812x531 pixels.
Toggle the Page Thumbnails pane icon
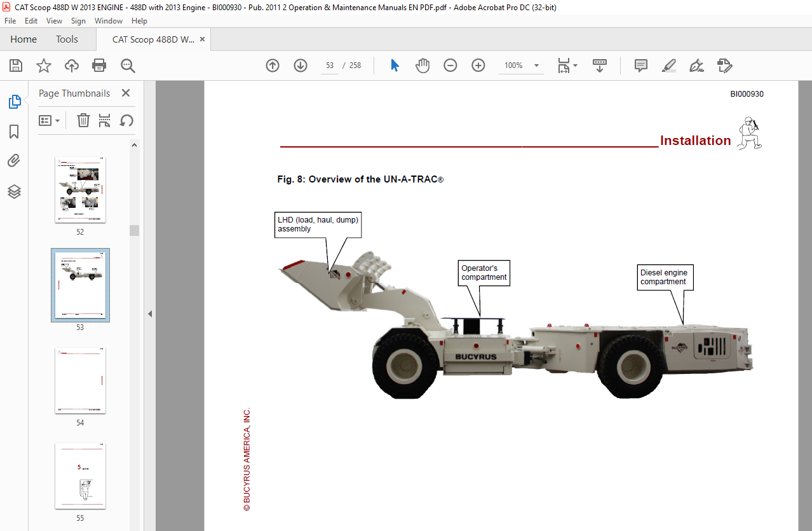click(14, 101)
